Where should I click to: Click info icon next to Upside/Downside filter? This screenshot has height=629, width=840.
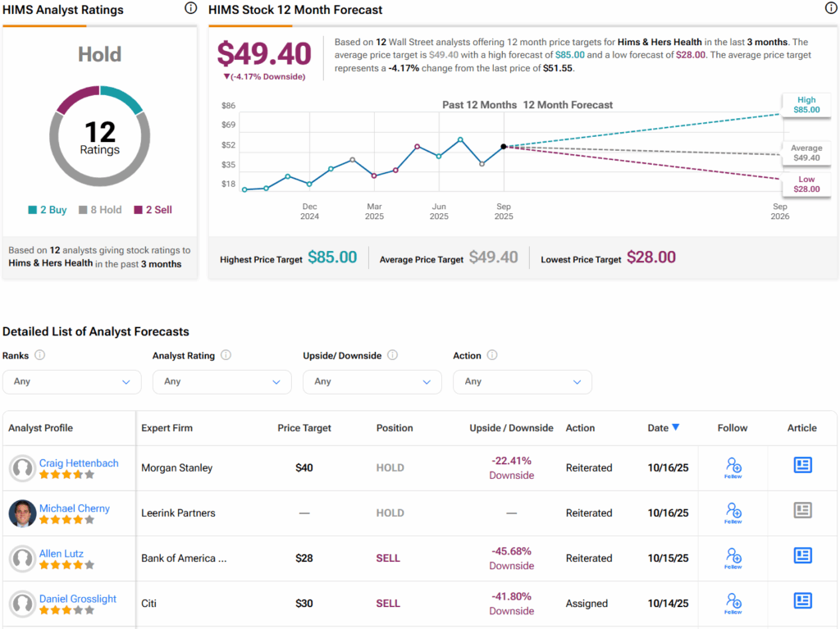click(392, 355)
